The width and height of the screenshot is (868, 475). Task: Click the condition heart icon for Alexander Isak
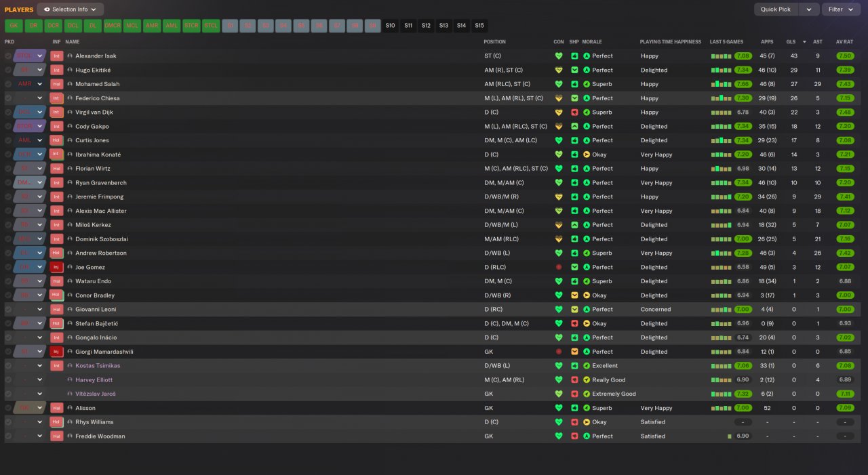coord(559,56)
